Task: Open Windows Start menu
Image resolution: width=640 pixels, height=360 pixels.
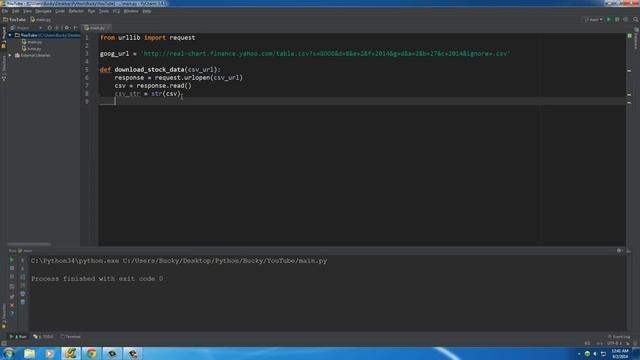Action: point(9,353)
